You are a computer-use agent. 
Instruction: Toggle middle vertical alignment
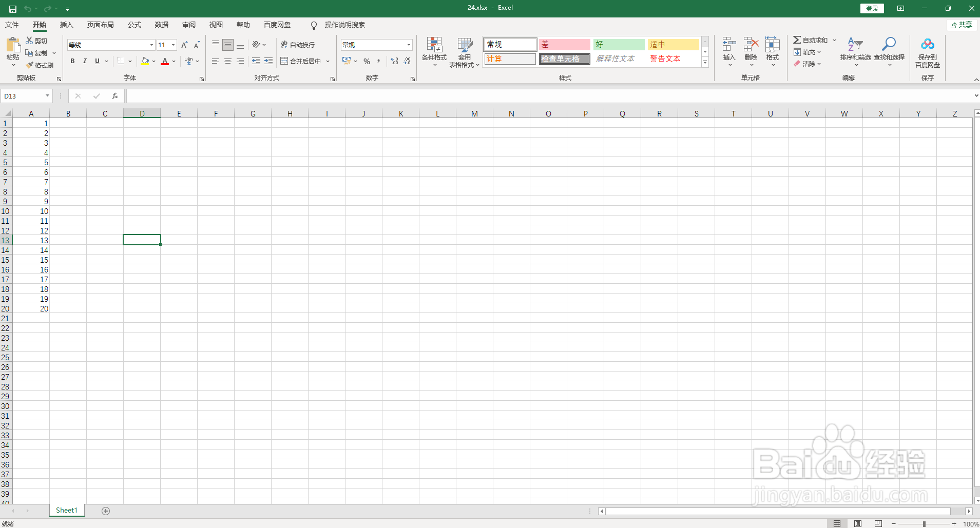pos(228,45)
